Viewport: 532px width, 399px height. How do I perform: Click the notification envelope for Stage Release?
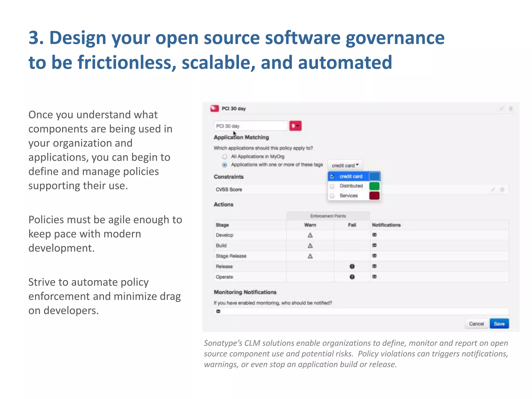(x=374, y=256)
